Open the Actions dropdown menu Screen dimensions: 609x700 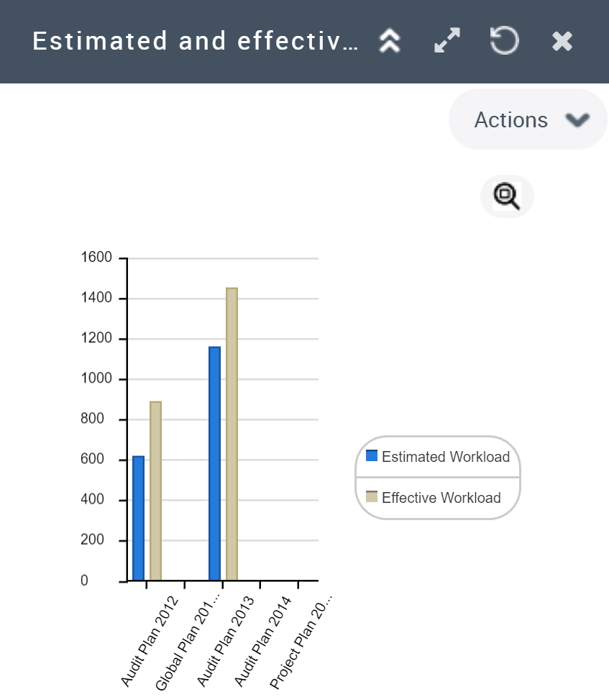[x=511, y=119]
